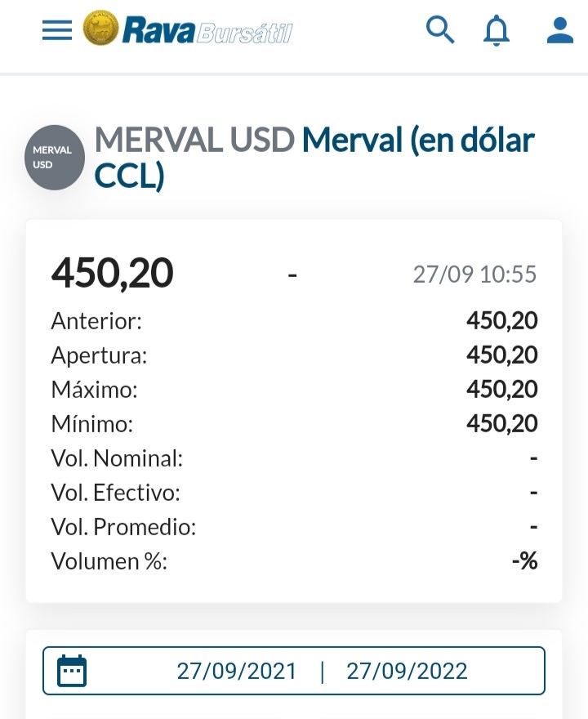Select the start date 27/09/2021
The image size is (588, 719).
point(237,672)
